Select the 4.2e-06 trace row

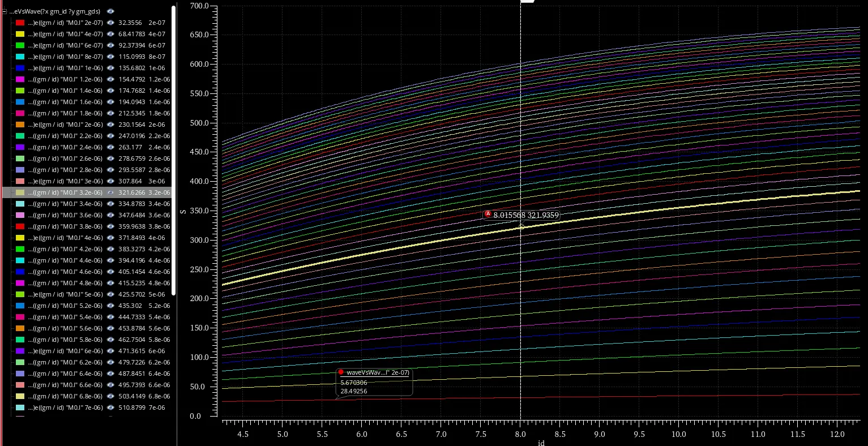(x=86, y=249)
